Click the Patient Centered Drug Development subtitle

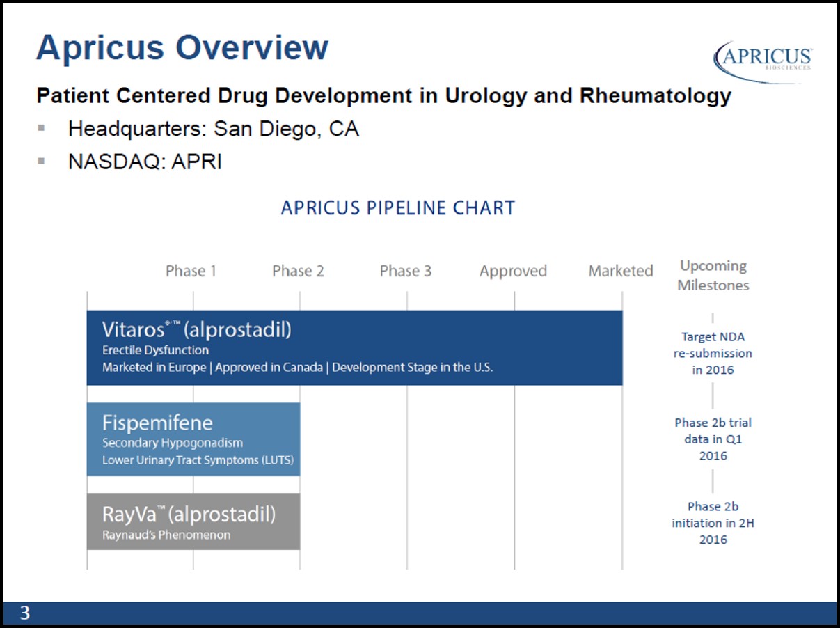tap(383, 95)
